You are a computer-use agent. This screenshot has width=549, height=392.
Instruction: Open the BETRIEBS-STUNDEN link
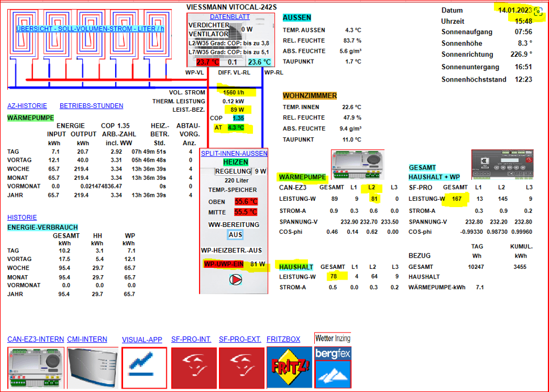pos(91,106)
